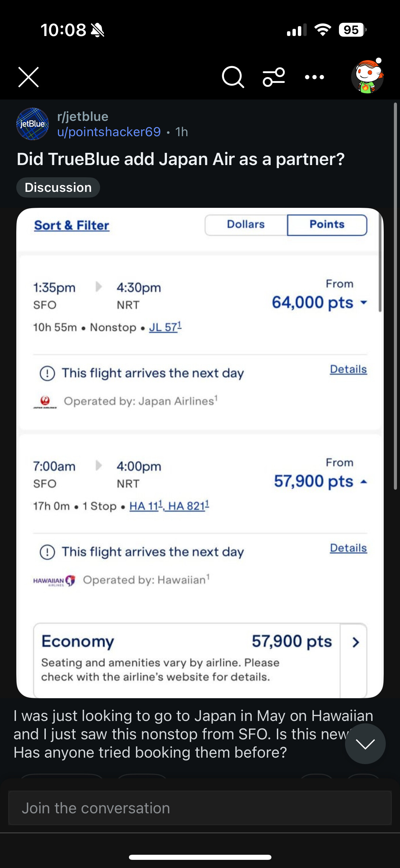This screenshot has width=400, height=868.
Task: Open Sort & Filter link
Action: coord(72,225)
